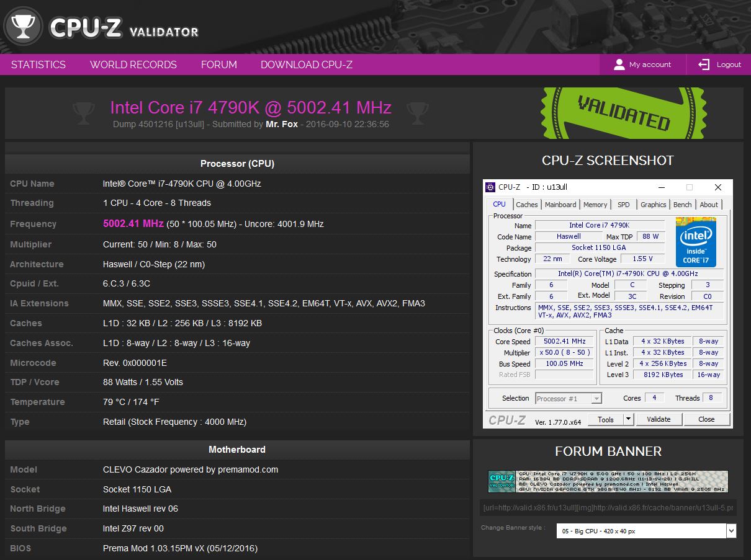Click the Socket 1150 LGA package field
The width and height of the screenshot is (751, 560).
tap(598, 247)
